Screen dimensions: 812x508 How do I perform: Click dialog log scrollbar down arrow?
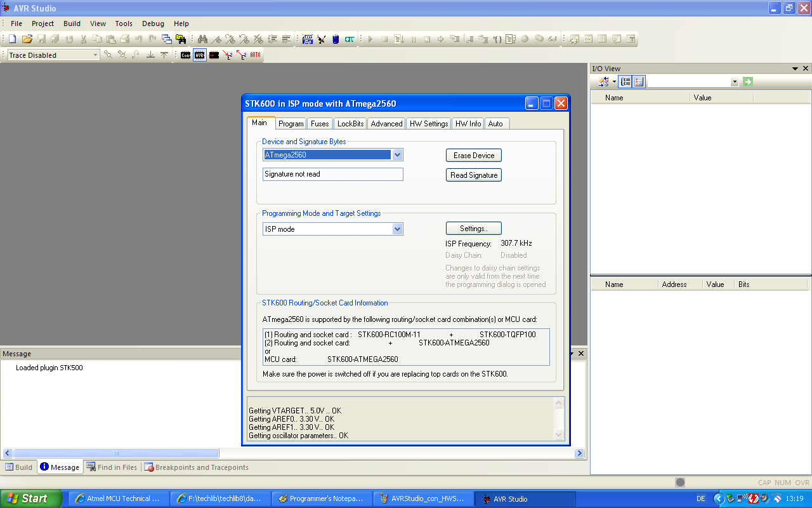click(x=559, y=435)
